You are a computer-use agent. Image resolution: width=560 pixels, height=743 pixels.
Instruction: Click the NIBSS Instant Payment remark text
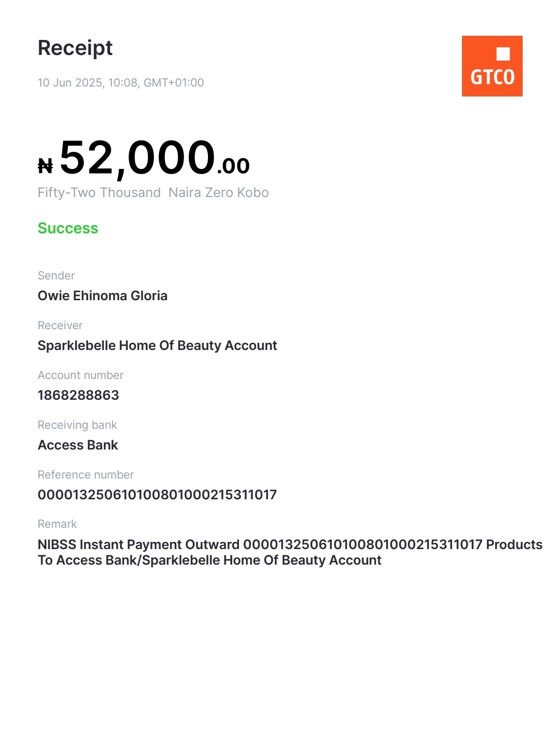[290, 552]
